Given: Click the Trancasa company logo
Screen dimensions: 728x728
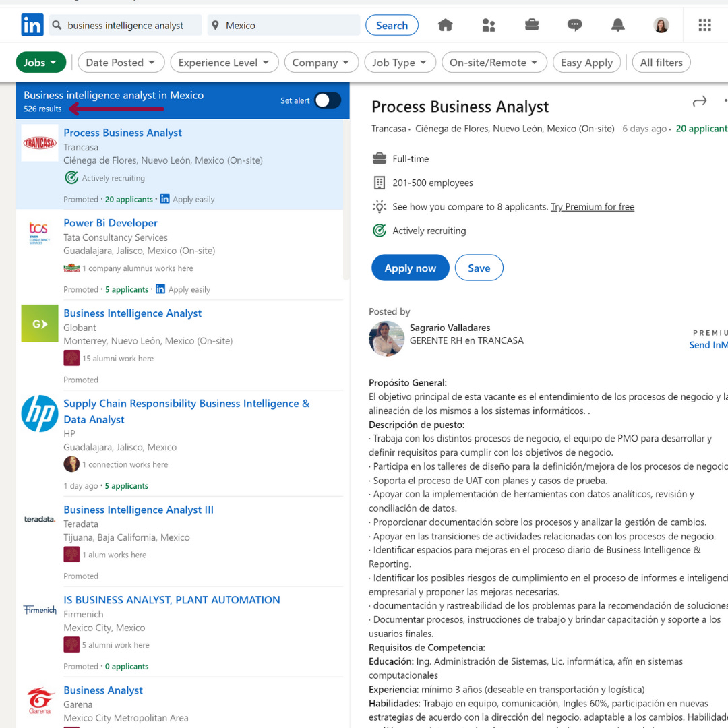Looking at the screenshot, I should click(40, 142).
